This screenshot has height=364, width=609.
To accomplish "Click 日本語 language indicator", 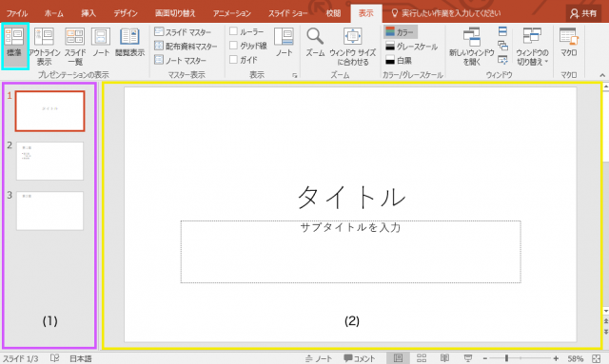I will (x=80, y=358).
